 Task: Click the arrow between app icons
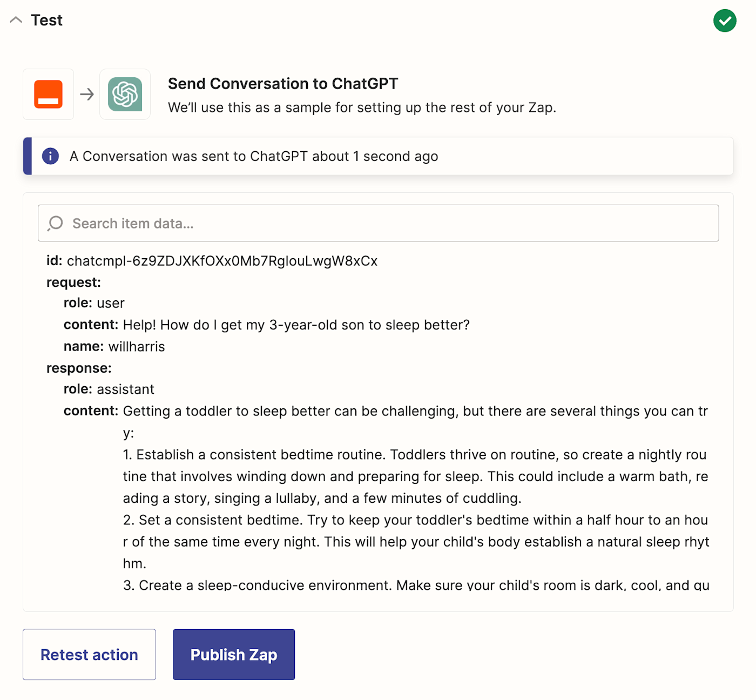87,95
